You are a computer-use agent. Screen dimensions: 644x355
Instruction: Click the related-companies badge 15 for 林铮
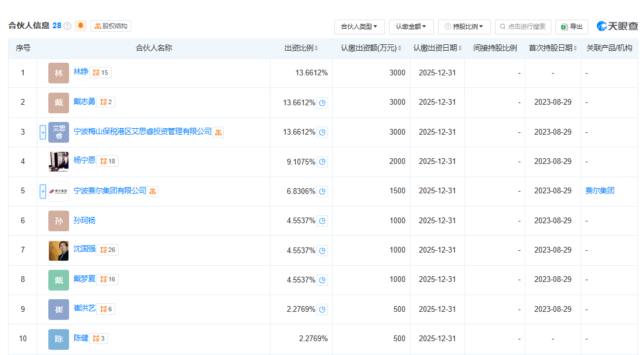click(x=101, y=72)
